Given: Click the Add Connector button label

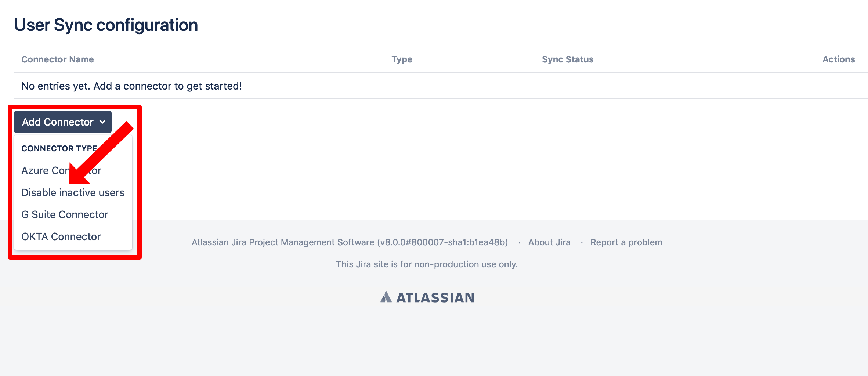Looking at the screenshot, I should [x=58, y=122].
